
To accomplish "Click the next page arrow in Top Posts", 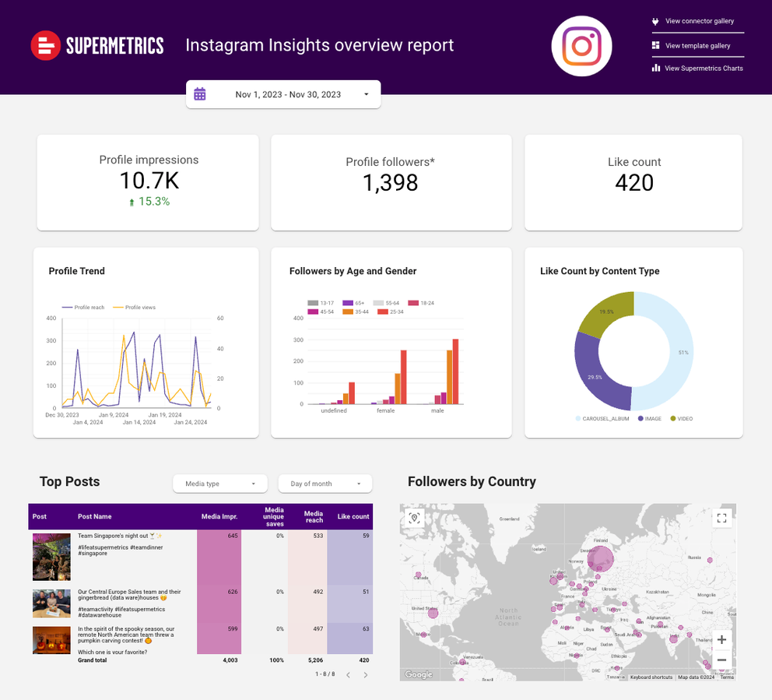I will pos(364,676).
